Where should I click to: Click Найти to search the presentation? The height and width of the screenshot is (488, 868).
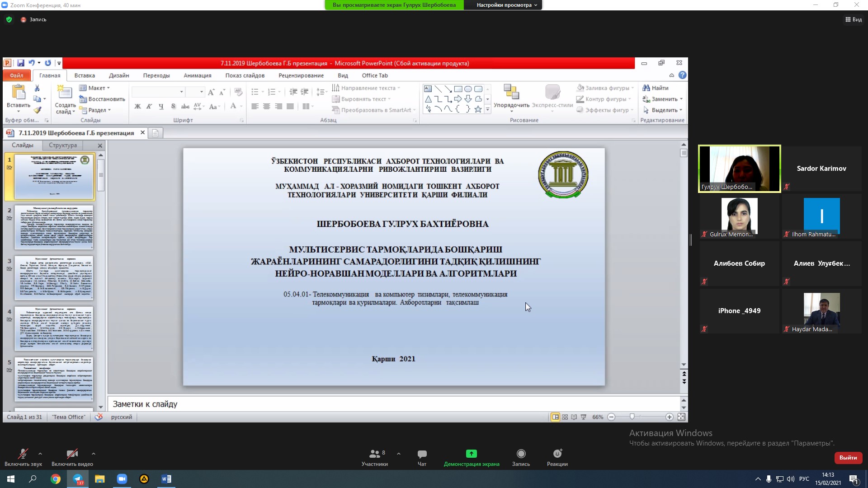[656, 88]
